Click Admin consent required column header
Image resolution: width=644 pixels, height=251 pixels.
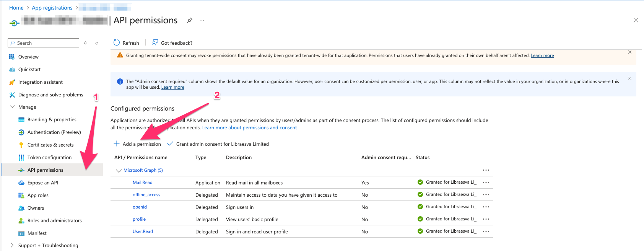point(386,157)
